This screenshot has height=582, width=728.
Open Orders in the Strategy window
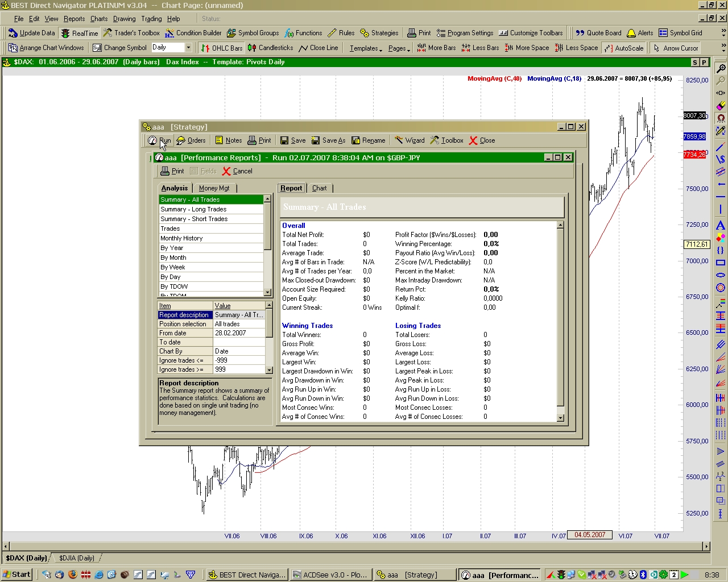coord(191,140)
